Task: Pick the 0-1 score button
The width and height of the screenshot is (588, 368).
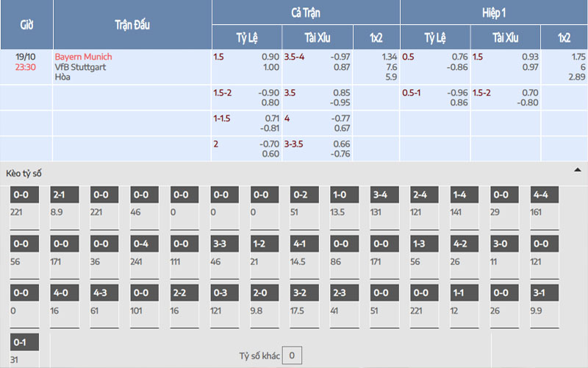Action: pyautogui.click(x=25, y=342)
